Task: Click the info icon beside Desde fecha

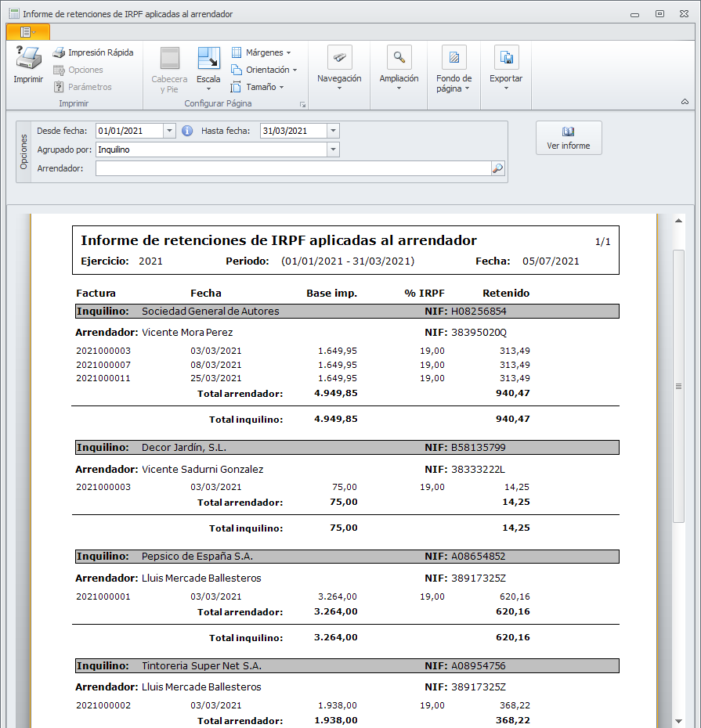Action: click(187, 131)
